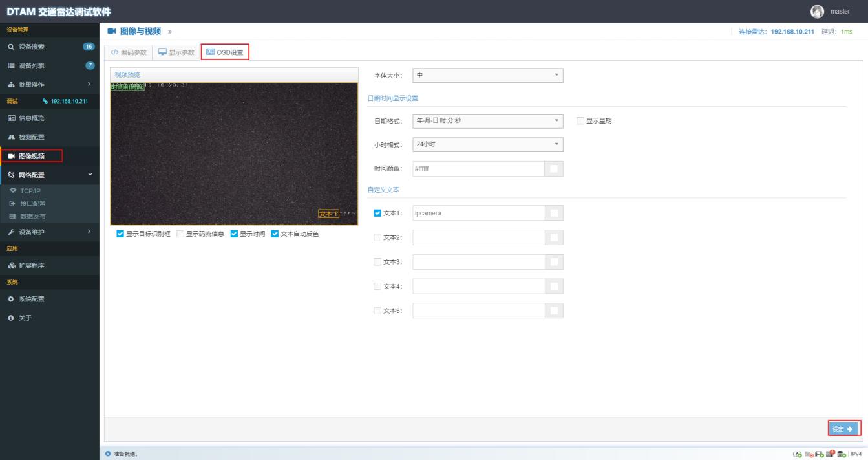Switch to the 编码参数 tab

[129, 52]
